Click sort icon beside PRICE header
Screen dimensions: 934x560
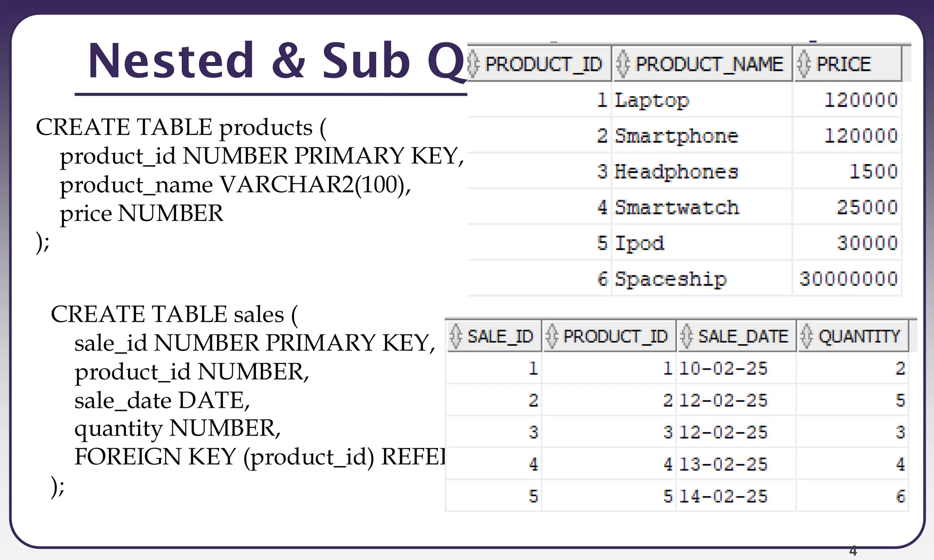pyautogui.click(x=804, y=64)
